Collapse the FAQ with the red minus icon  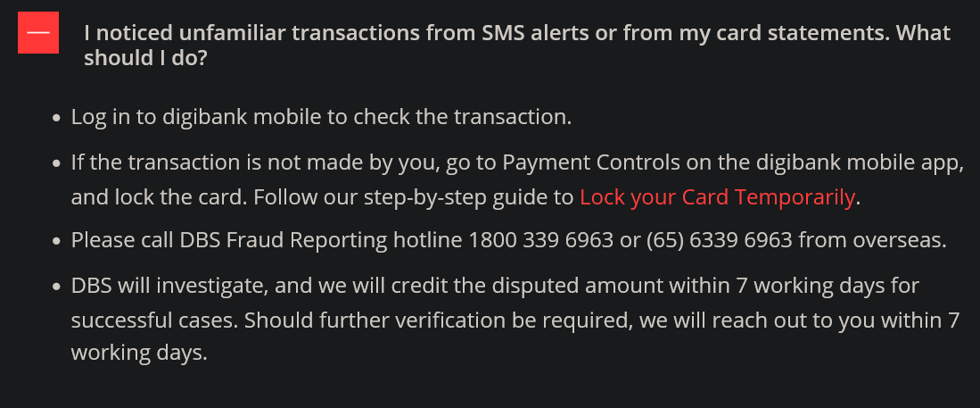[x=38, y=33]
